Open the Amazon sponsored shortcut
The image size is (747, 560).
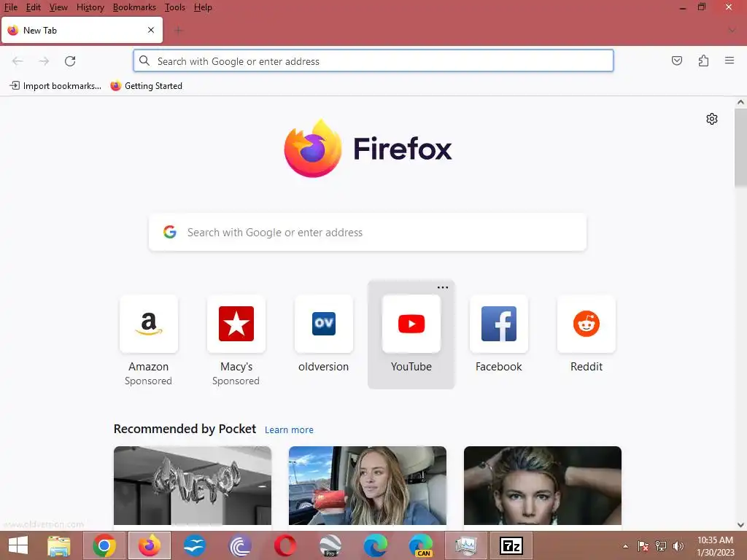pyautogui.click(x=149, y=324)
